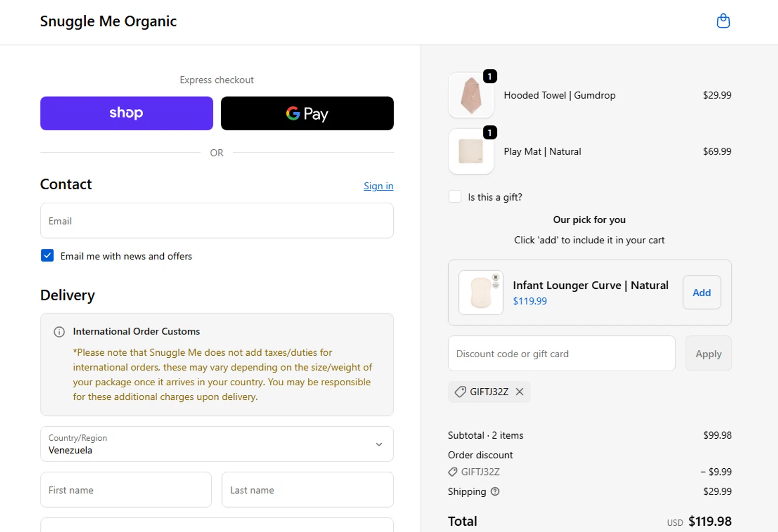
Task: Click the $119.98 total amount
Action: point(710,522)
